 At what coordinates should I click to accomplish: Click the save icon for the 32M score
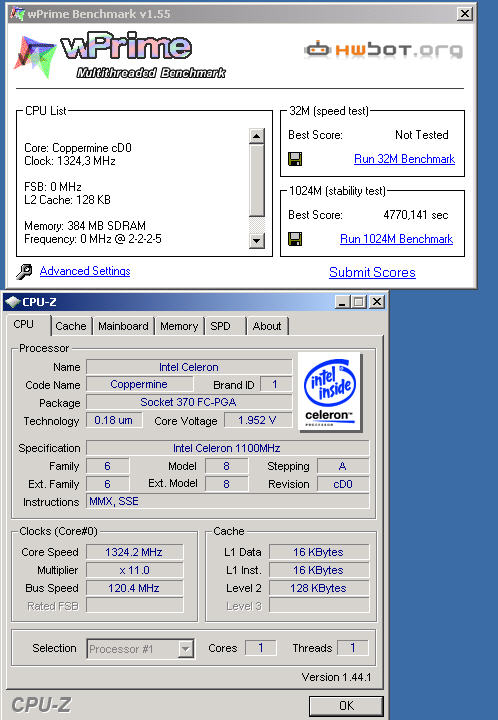[295, 159]
